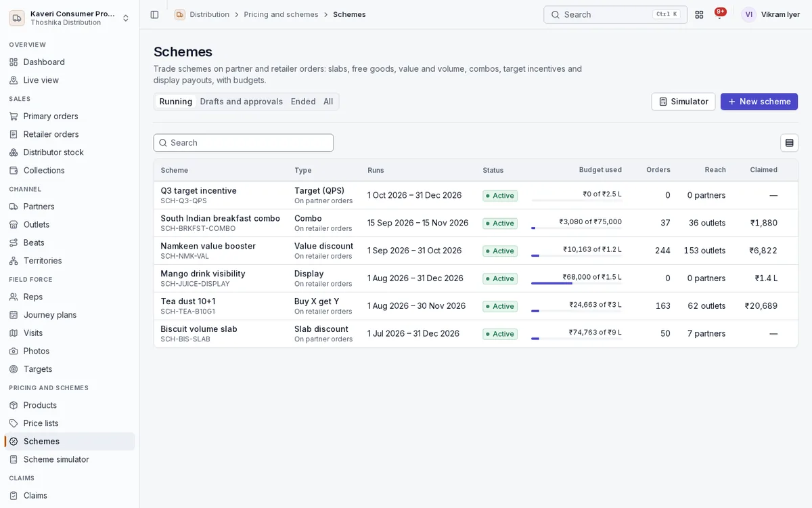Click the Products box icon
The width and height of the screenshot is (812, 508).
(14, 405)
